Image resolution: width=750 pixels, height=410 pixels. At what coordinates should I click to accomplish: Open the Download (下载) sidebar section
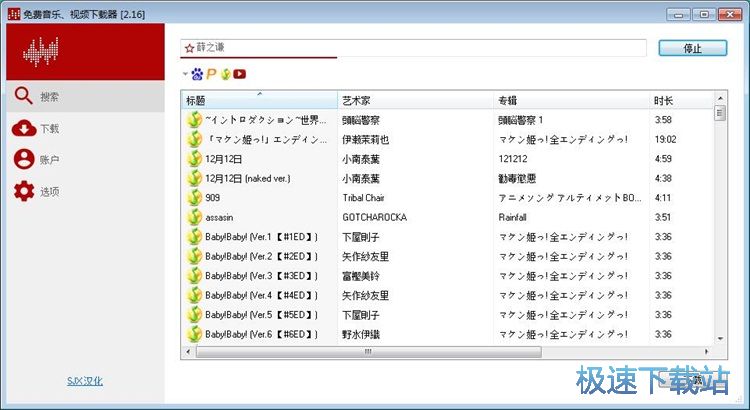point(85,128)
